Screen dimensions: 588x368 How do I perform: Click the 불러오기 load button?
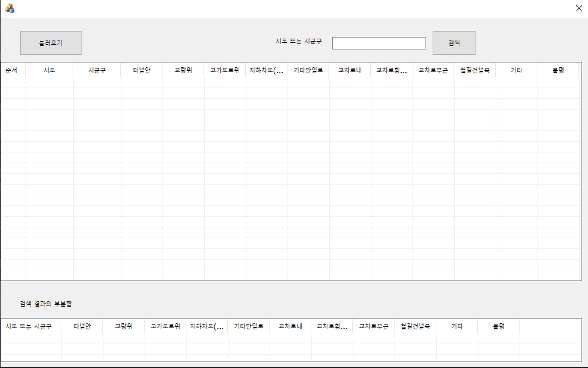[51, 43]
